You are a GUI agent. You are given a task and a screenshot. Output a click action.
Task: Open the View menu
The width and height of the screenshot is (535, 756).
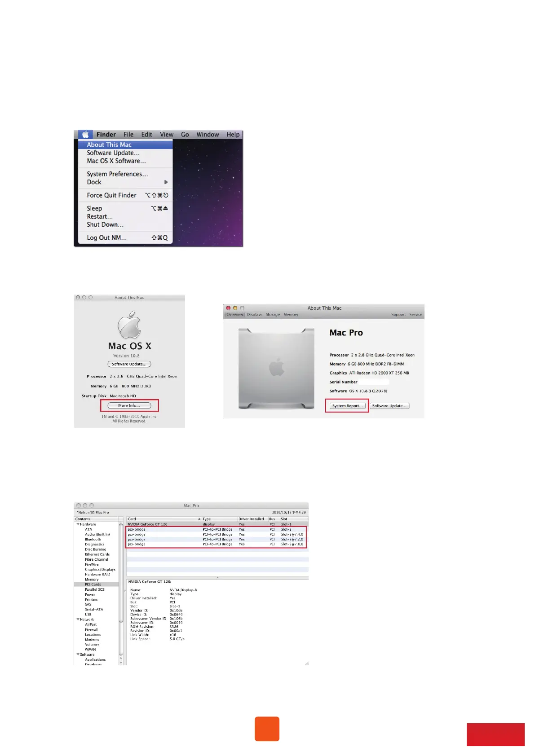(167, 134)
